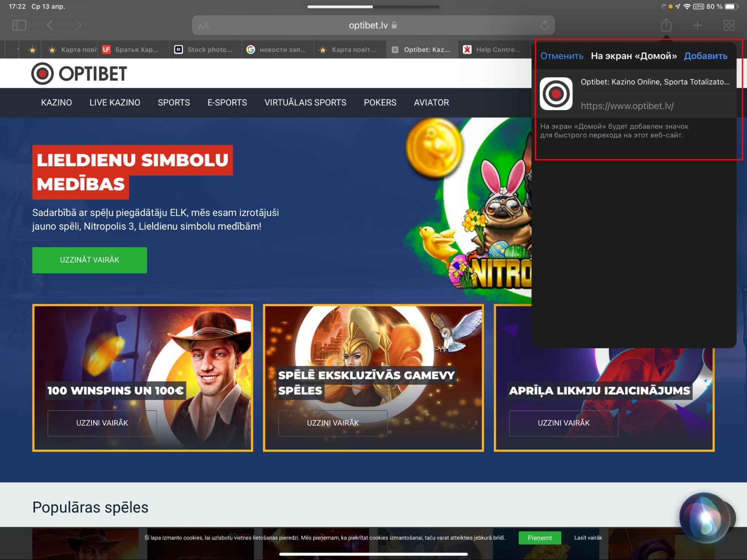Viewport: 747px width, 560px height.
Task: Go back to previous page
Action: point(50,25)
